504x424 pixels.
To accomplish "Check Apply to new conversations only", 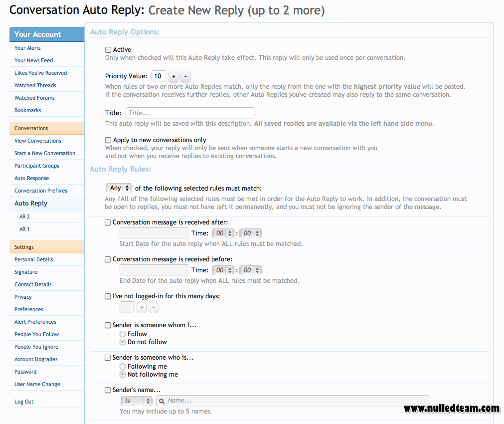I will click(x=108, y=140).
